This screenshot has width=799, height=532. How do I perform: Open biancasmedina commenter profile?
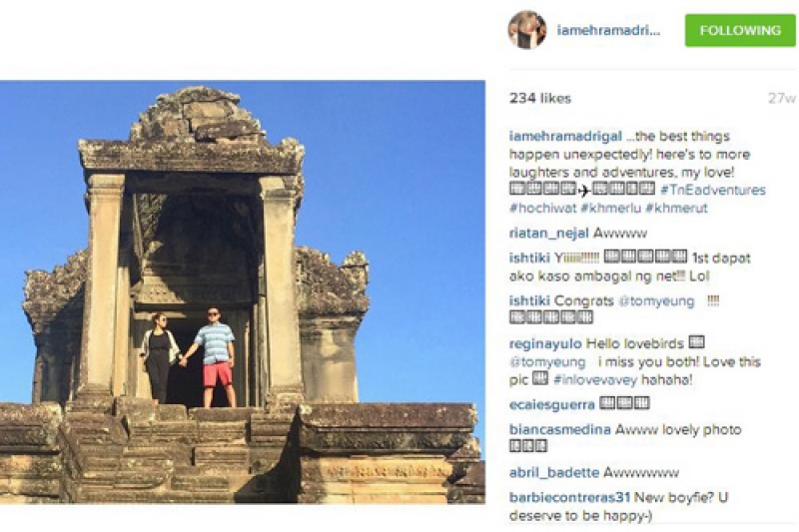click(560, 429)
